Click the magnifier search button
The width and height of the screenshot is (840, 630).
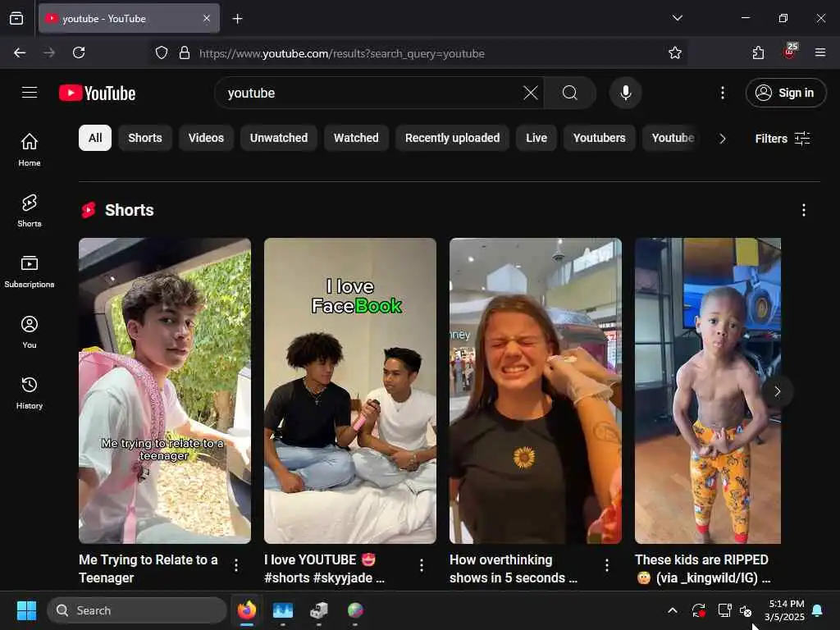570,93
